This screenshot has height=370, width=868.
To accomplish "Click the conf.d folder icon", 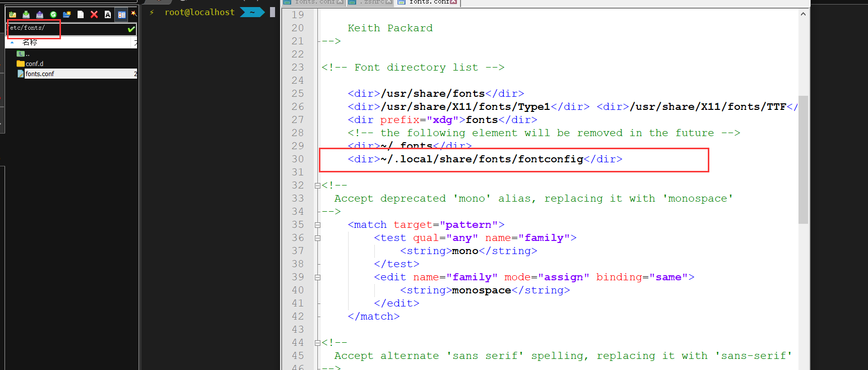I will [x=21, y=64].
